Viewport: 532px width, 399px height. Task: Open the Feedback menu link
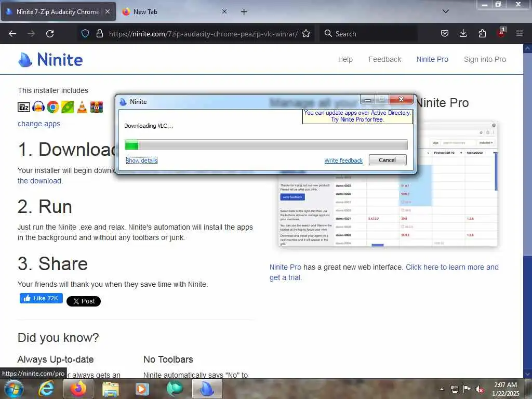coord(385,59)
